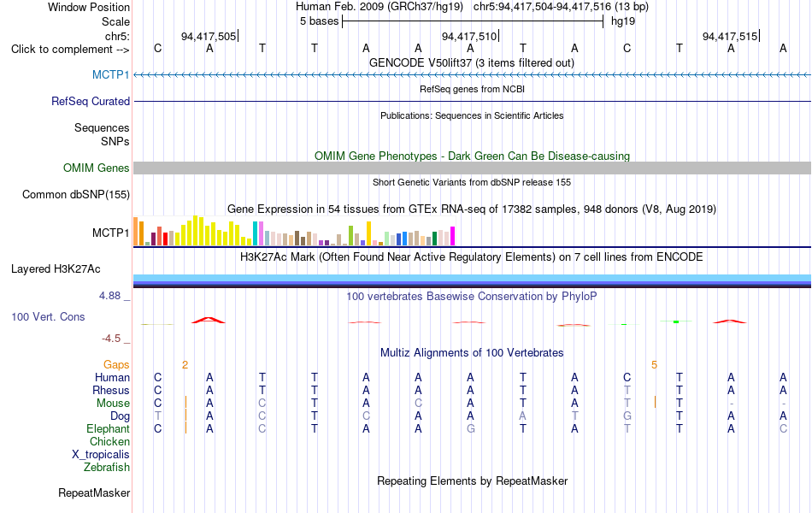
Task: Click the bright green PhyloP conservation mark
Action: 676,321
